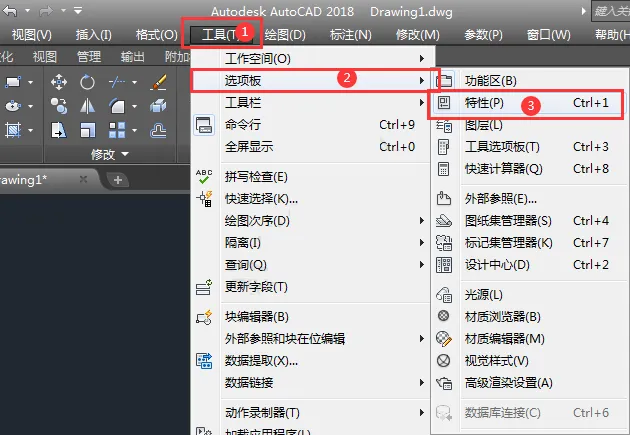Expand 外部参照和块在位编辑 submenu

click(312, 339)
